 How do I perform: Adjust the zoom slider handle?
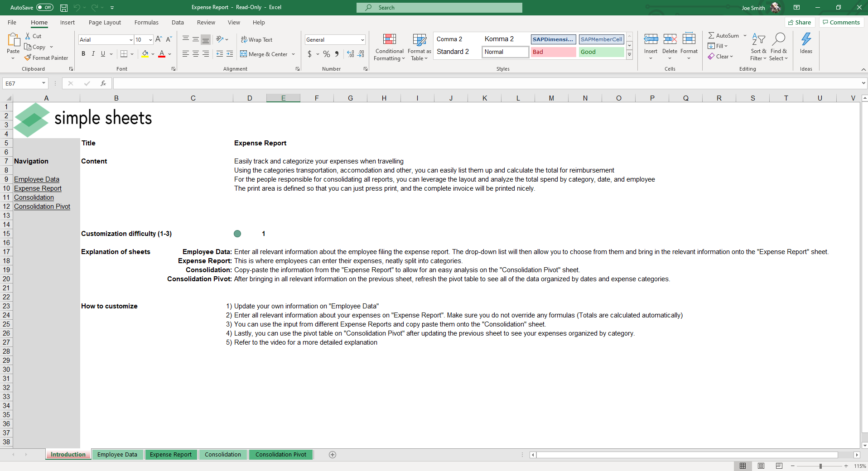(820, 466)
